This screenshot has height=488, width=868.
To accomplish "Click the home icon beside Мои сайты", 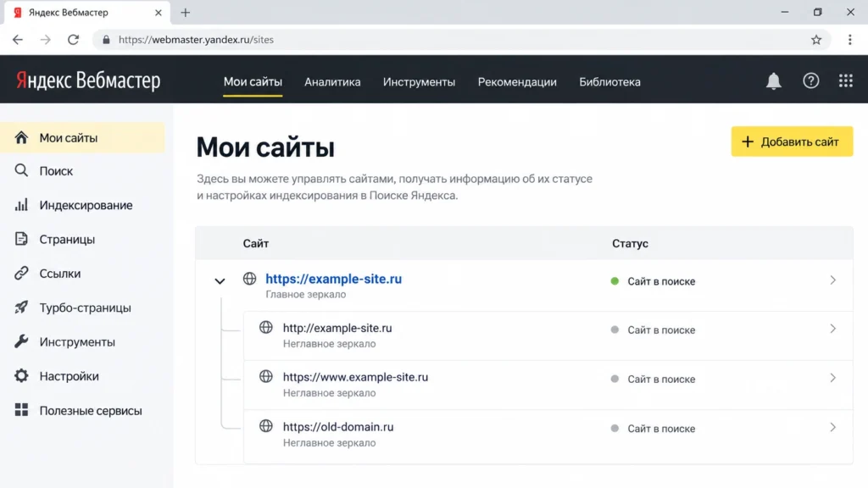I will coord(21,137).
